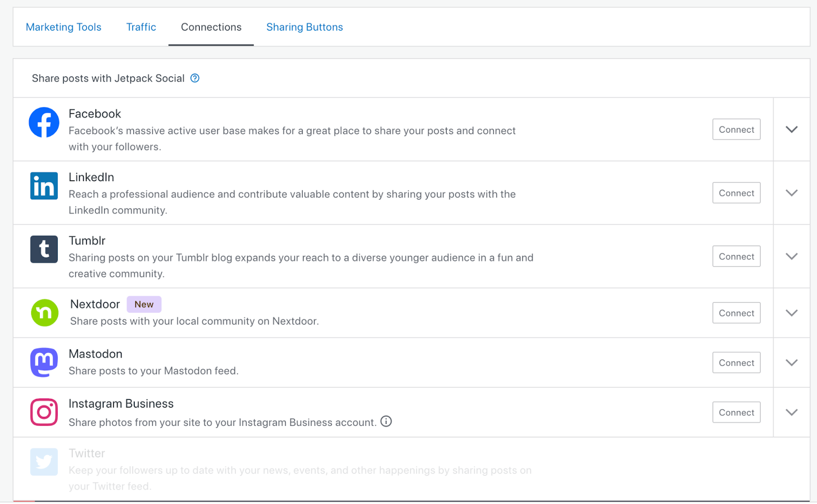Click the Facebook icon

click(x=44, y=122)
